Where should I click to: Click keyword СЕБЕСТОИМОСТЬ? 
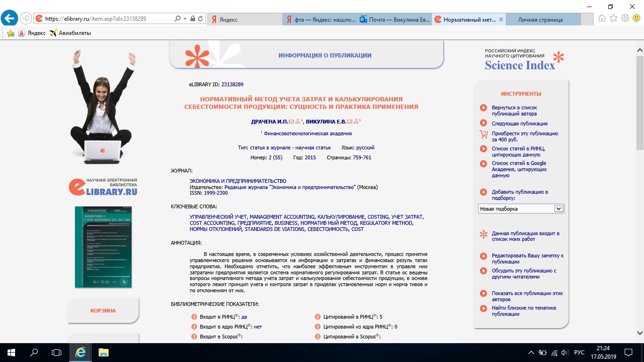(328, 229)
